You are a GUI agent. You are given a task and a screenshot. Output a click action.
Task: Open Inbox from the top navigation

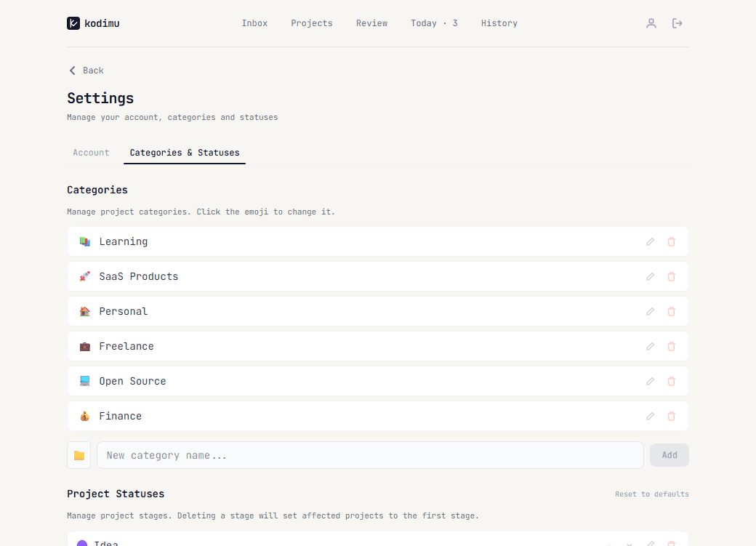(x=254, y=23)
